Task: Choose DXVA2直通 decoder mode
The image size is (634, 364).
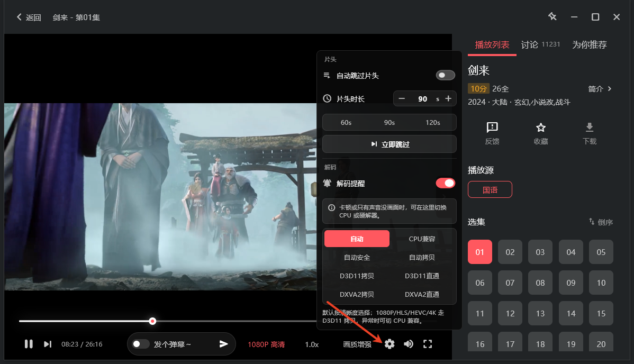Action: [422, 295]
